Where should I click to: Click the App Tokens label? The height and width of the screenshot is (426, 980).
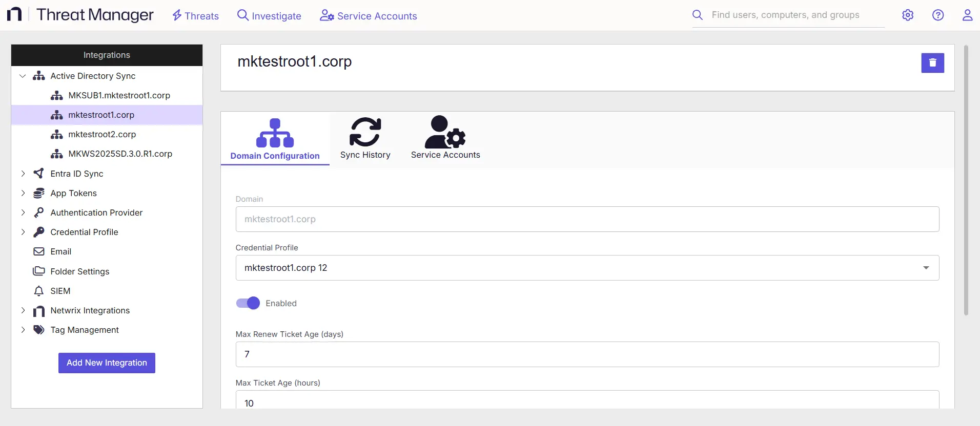(x=73, y=193)
